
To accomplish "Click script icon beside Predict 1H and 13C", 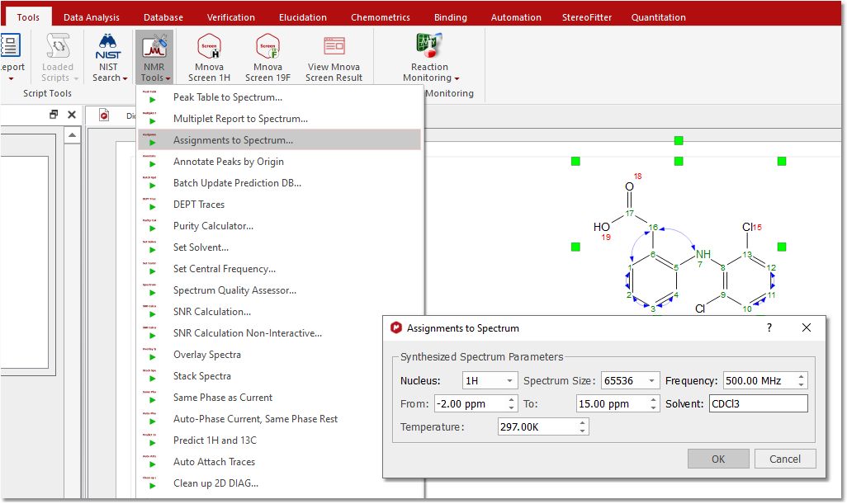I will point(149,440).
